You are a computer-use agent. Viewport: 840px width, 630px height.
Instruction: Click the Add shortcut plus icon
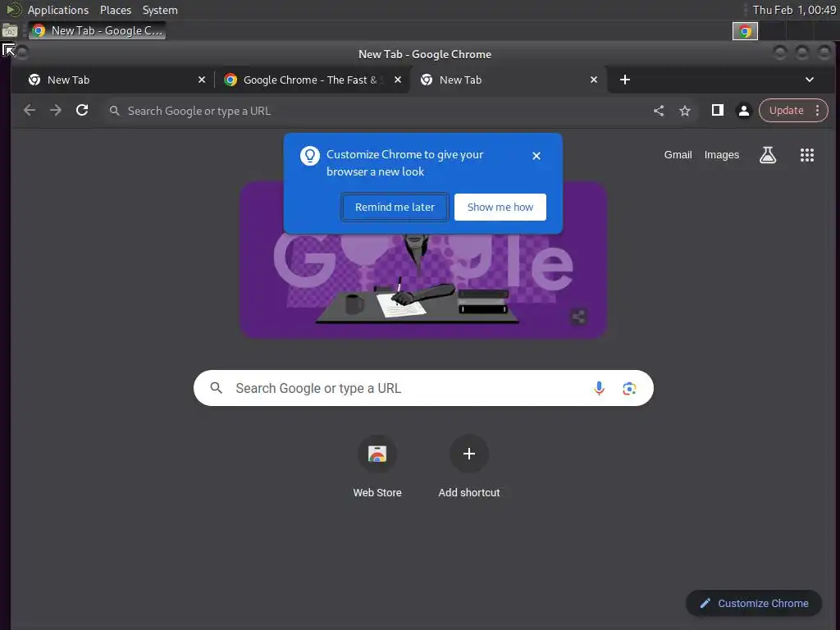468,454
